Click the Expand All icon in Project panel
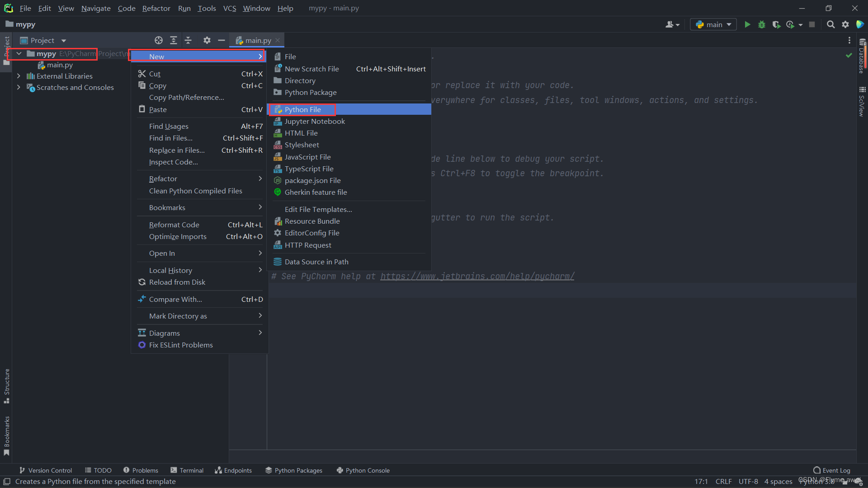The width and height of the screenshot is (868, 488). (x=173, y=40)
